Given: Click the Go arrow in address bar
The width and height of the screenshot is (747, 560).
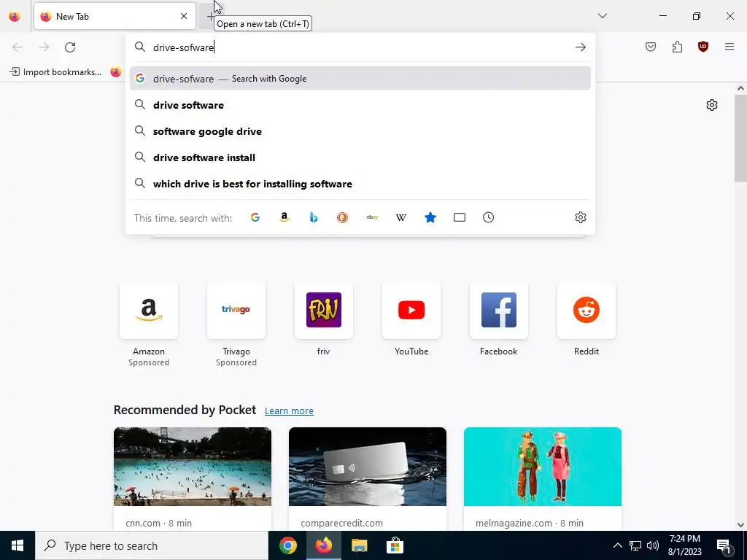Looking at the screenshot, I should click(580, 47).
